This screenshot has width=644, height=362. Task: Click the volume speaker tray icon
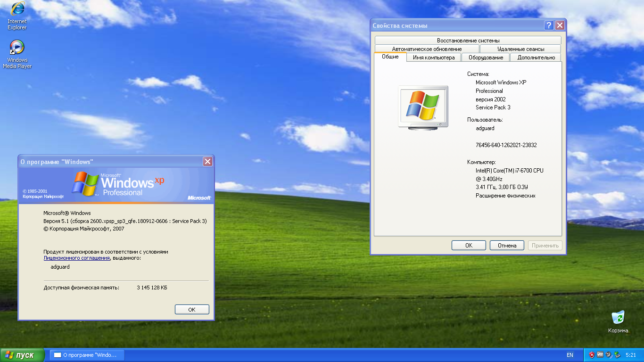[608, 354]
